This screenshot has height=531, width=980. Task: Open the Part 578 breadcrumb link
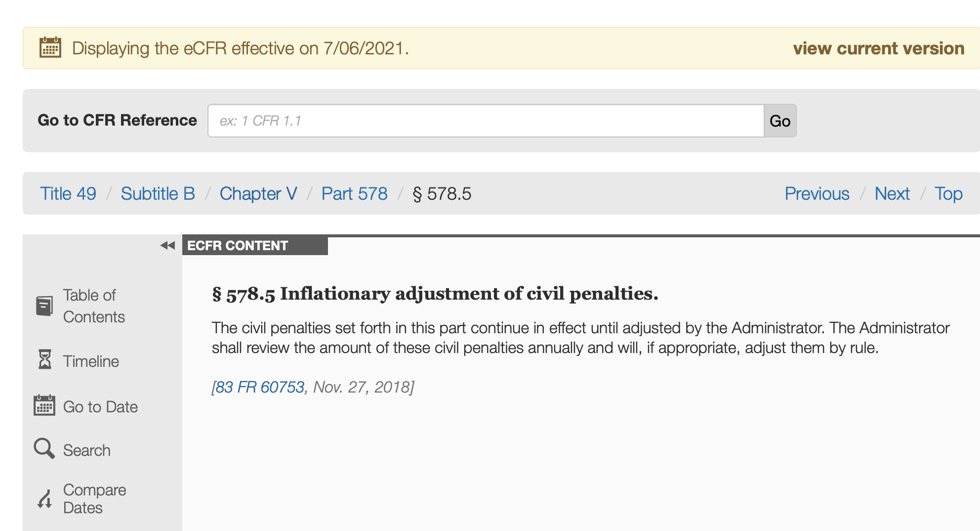[x=355, y=194]
